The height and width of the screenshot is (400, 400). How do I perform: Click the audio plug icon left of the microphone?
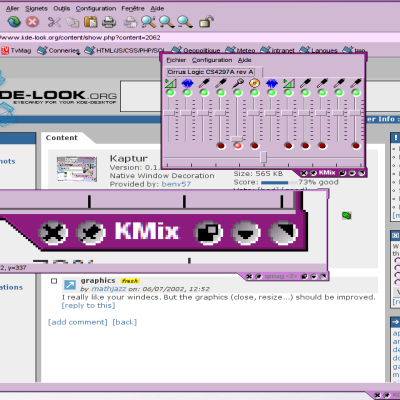(x=221, y=83)
